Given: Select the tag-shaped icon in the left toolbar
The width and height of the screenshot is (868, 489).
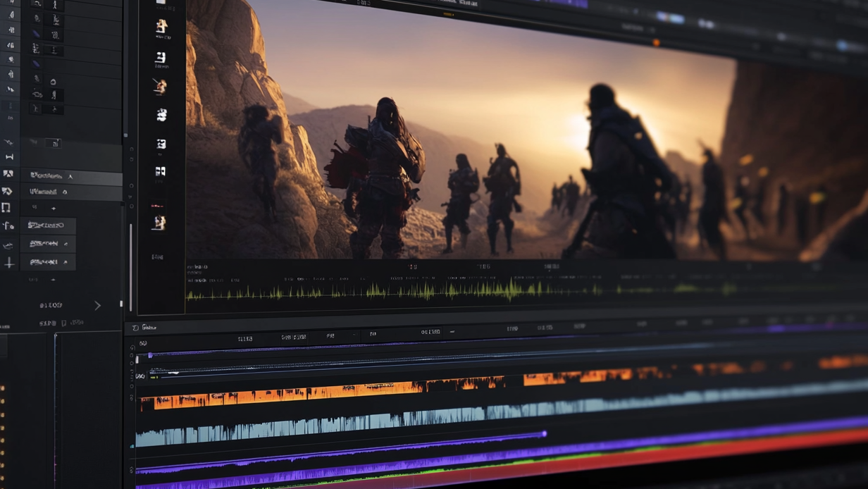Looking at the screenshot, I should (7, 191).
